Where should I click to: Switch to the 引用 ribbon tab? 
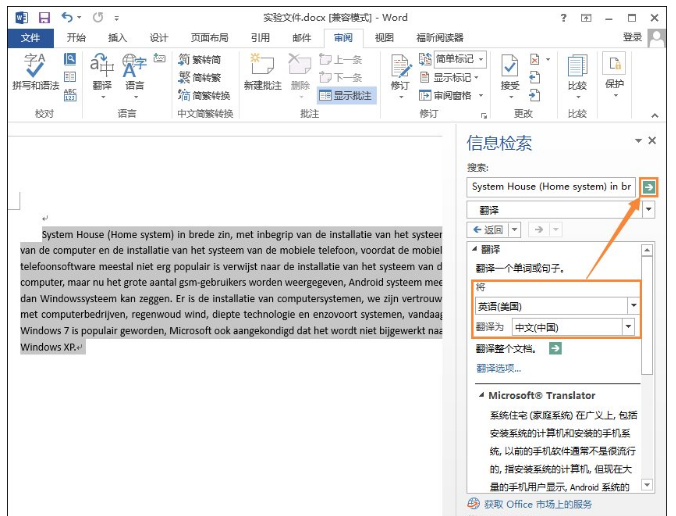coord(260,38)
